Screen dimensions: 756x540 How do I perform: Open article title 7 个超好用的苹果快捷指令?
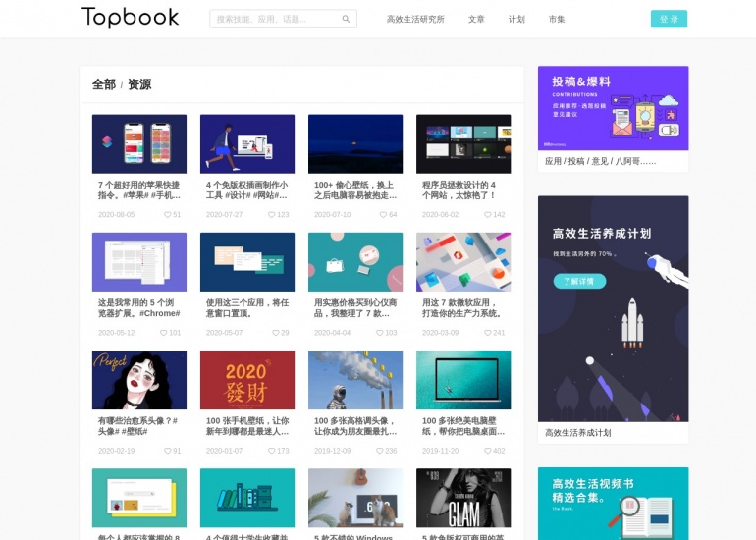(138, 189)
